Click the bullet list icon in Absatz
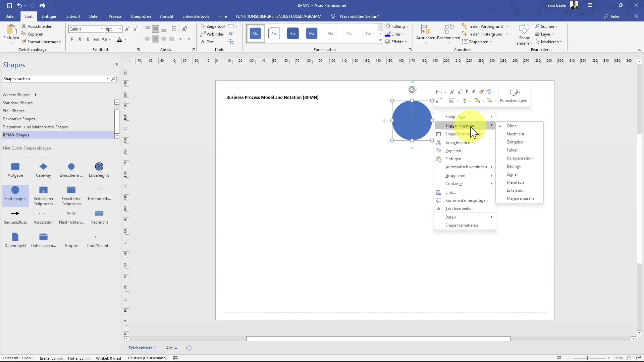644x362 pixels. point(174,29)
